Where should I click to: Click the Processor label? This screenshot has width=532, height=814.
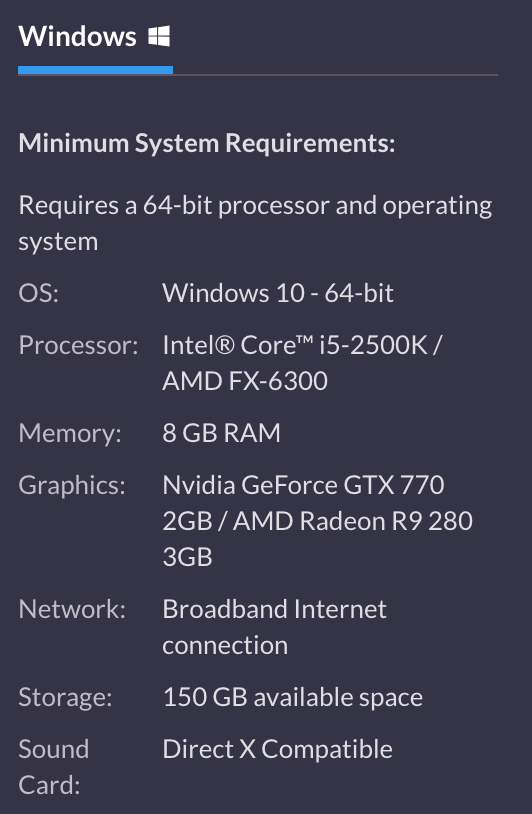coord(78,345)
